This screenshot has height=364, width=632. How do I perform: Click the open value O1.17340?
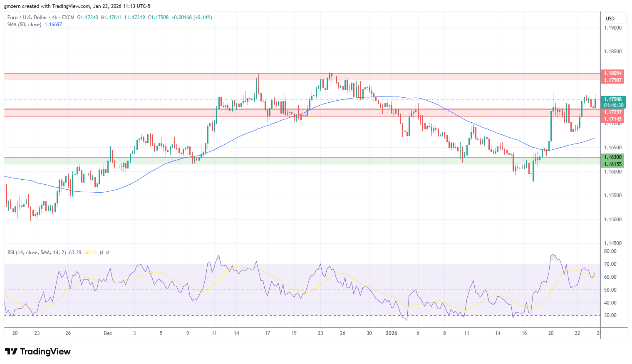88,17
